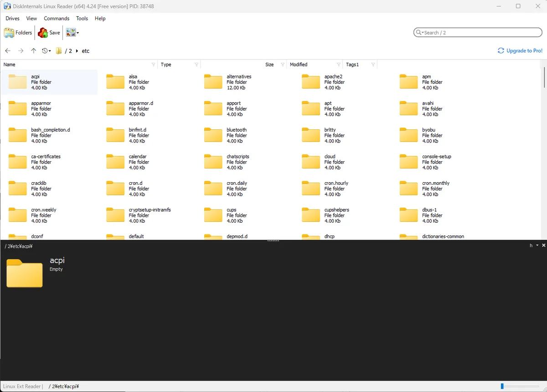Select the bluetooth folder icon
547x392 pixels.
click(x=213, y=135)
